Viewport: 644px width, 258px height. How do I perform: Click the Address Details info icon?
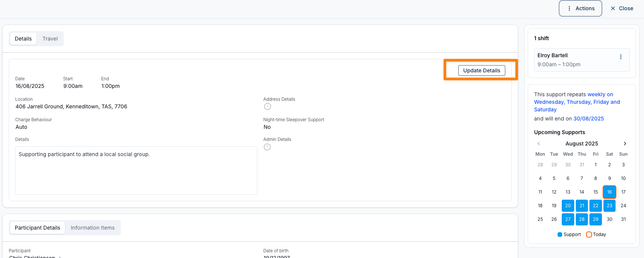pyautogui.click(x=267, y=106)
